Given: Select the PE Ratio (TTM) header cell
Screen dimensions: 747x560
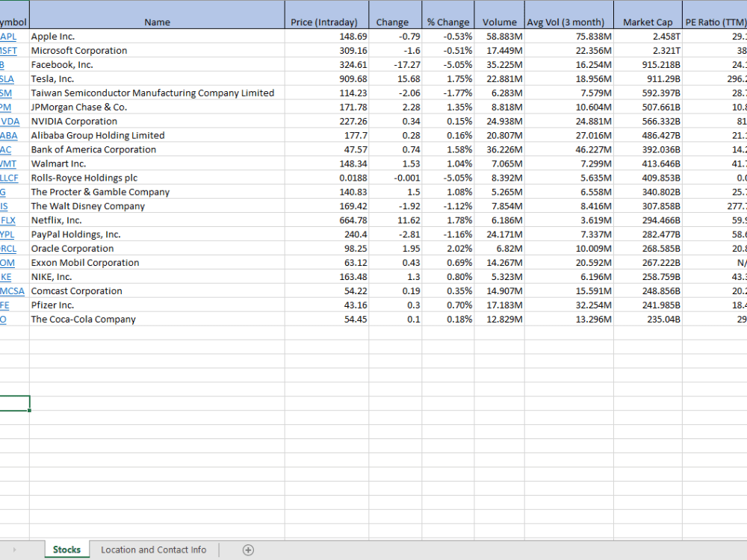Looking at the screenshot, I should [x=715, y=15].
